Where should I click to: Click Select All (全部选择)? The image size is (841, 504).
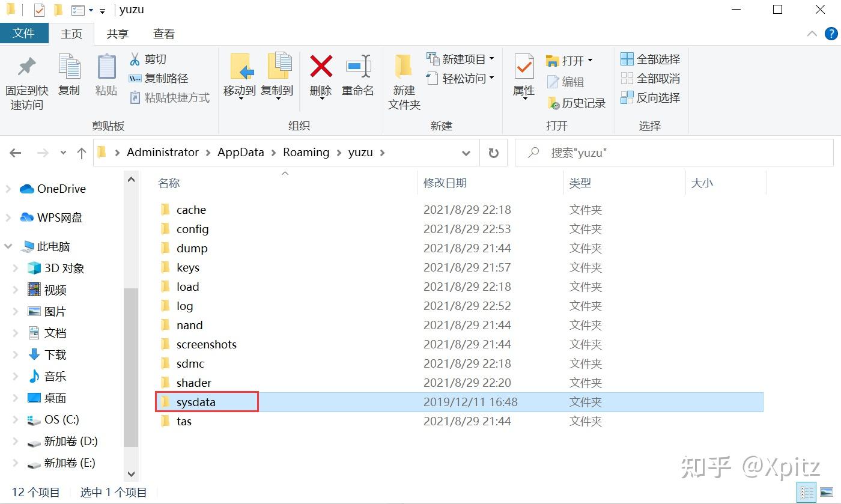pyautogui.click(x=651, y=59)
